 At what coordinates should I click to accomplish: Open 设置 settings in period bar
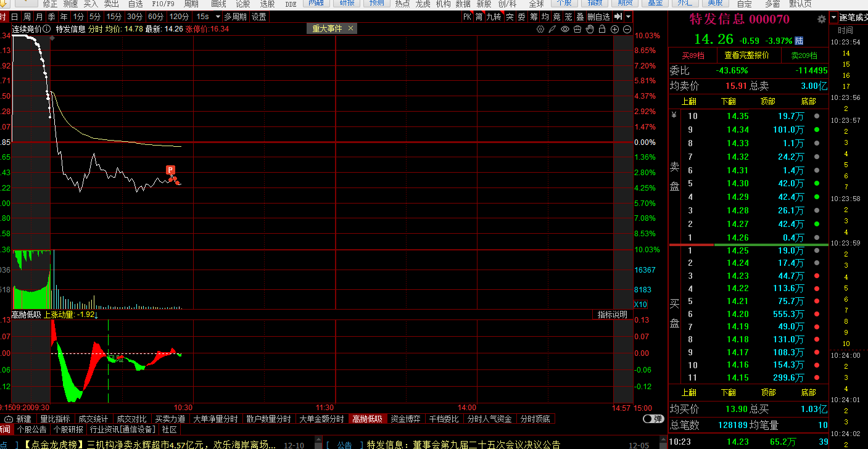(259, 17)
